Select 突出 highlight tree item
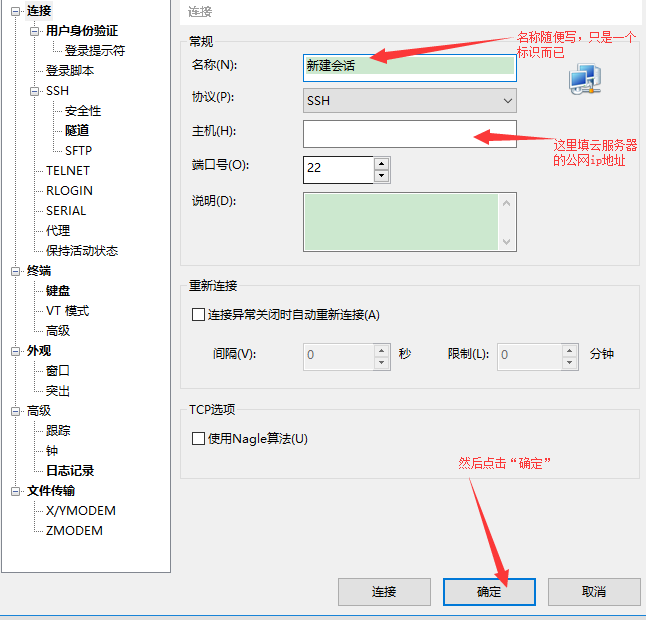 (x=58, y=391)
